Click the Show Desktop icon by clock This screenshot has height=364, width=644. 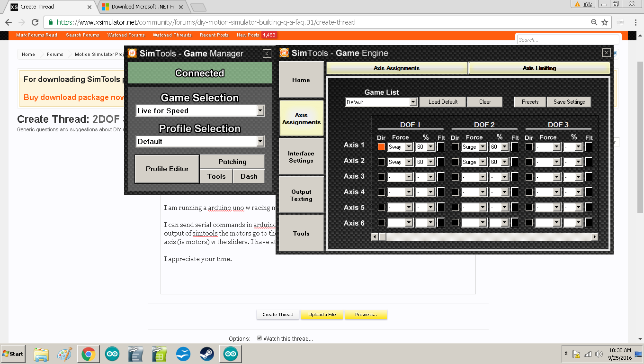pyautogui.click(x=638, y=354)
